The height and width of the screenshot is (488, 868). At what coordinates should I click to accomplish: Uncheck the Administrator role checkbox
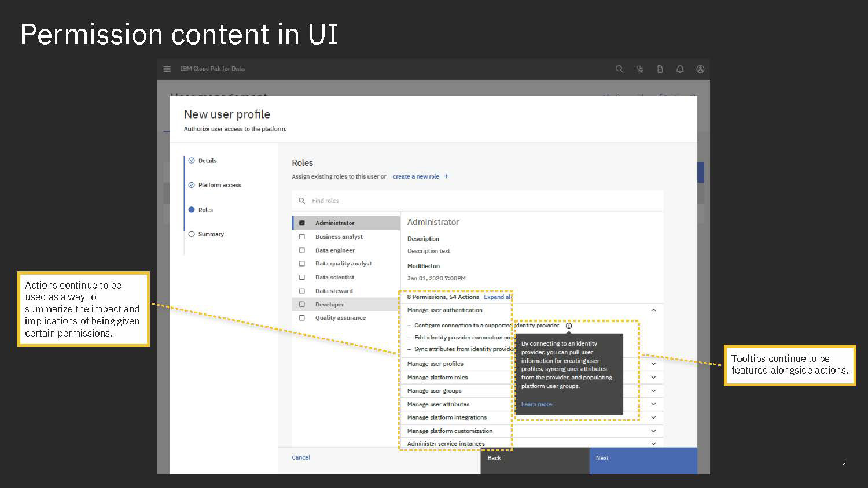pos(301,223)
